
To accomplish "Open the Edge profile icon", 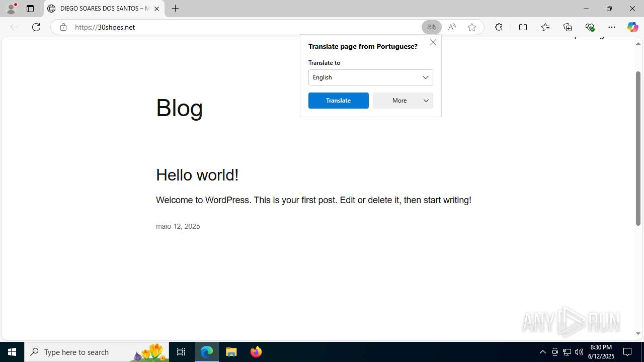I will [x=11, y=9].
